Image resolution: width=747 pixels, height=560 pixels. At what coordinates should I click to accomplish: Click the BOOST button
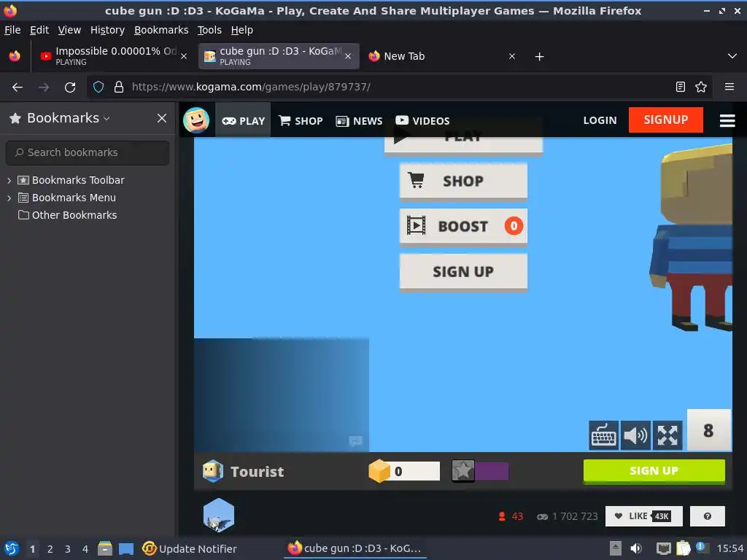point(463,226)
